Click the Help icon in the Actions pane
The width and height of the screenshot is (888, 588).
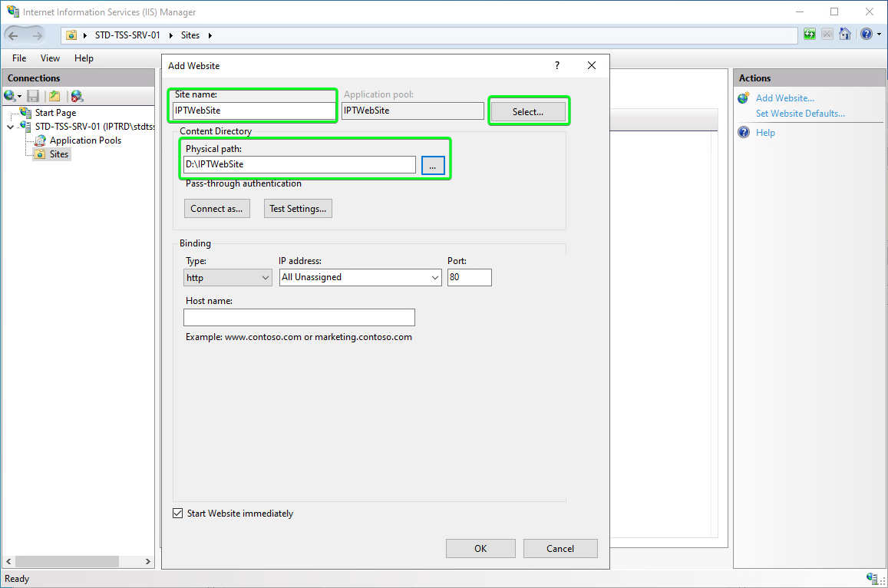pyautogui.click(x=744, y=133)
